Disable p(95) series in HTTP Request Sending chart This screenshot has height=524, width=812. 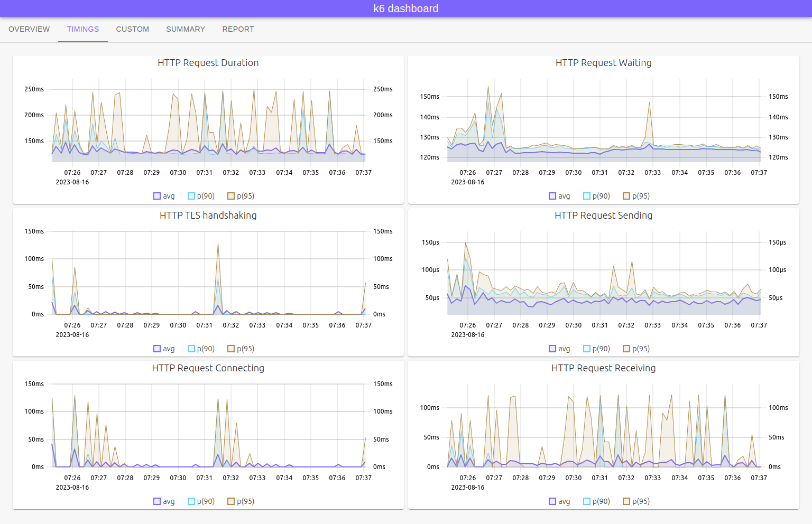pos(636,349)
